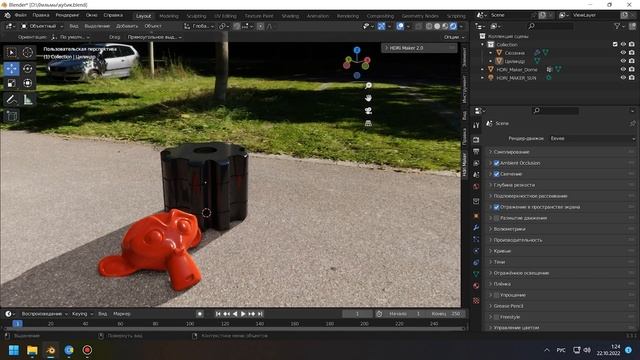Select the Annotate pencil tool
The width and height of the screenshot is (640, 360).
(x=11, y=99)
